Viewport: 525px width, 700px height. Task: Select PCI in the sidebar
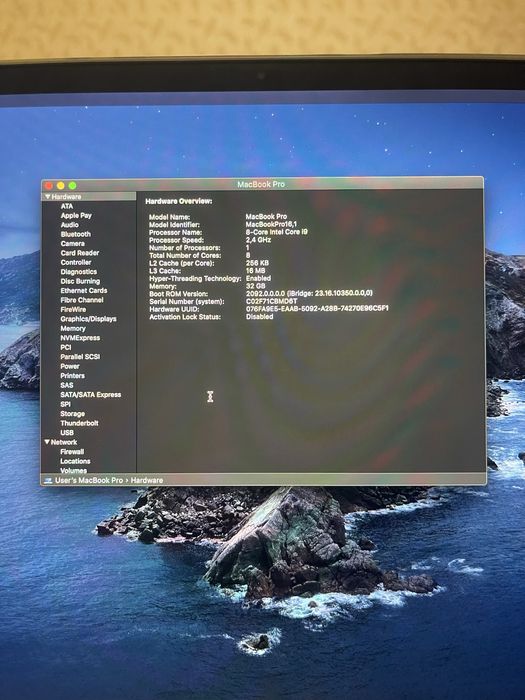click(x=66, y=347)
